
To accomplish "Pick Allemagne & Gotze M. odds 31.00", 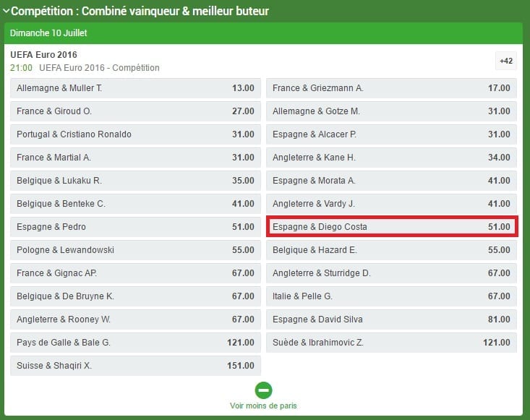I will (391, 111).
